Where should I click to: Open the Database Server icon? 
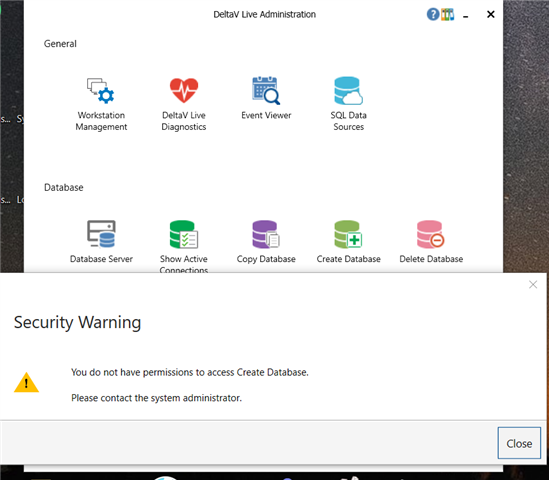[101, 234]
